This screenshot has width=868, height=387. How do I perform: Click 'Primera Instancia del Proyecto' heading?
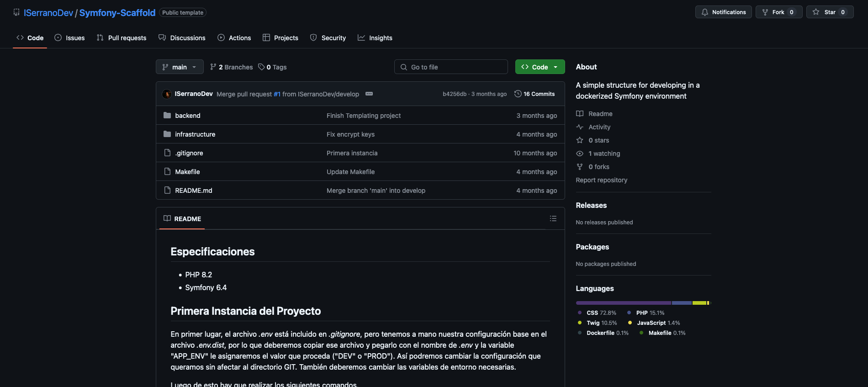(246, 311)
